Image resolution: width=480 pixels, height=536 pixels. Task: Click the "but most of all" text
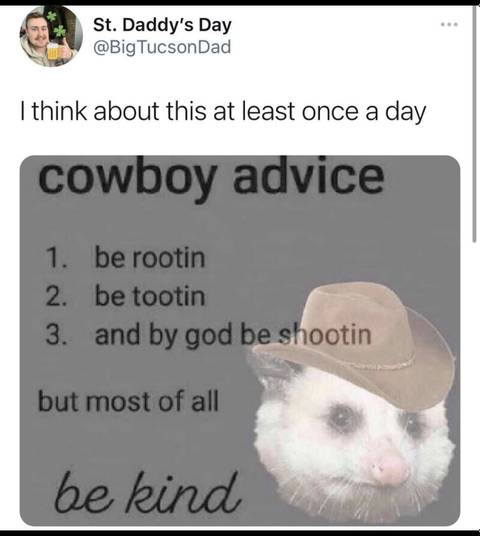128,401
